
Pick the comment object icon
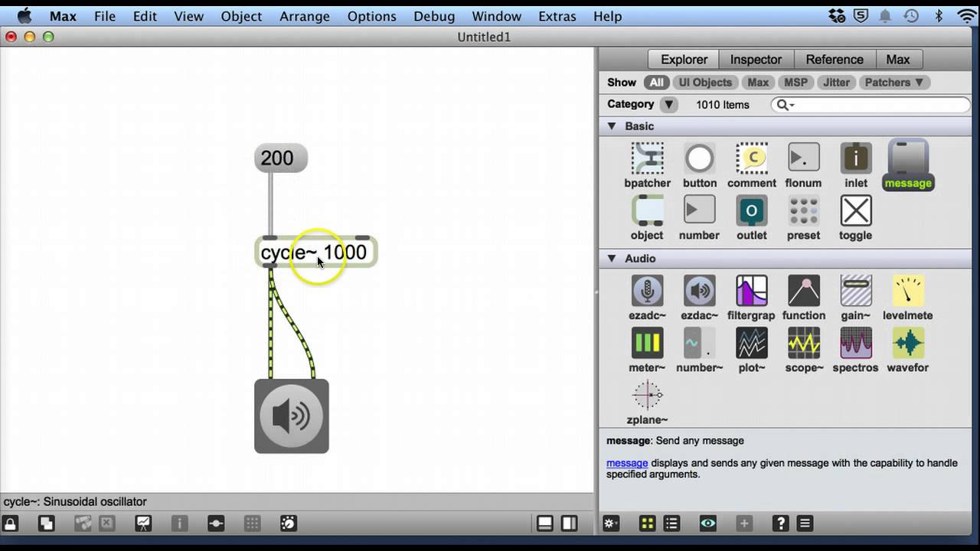pyautogui.click(x=752, y=158)
